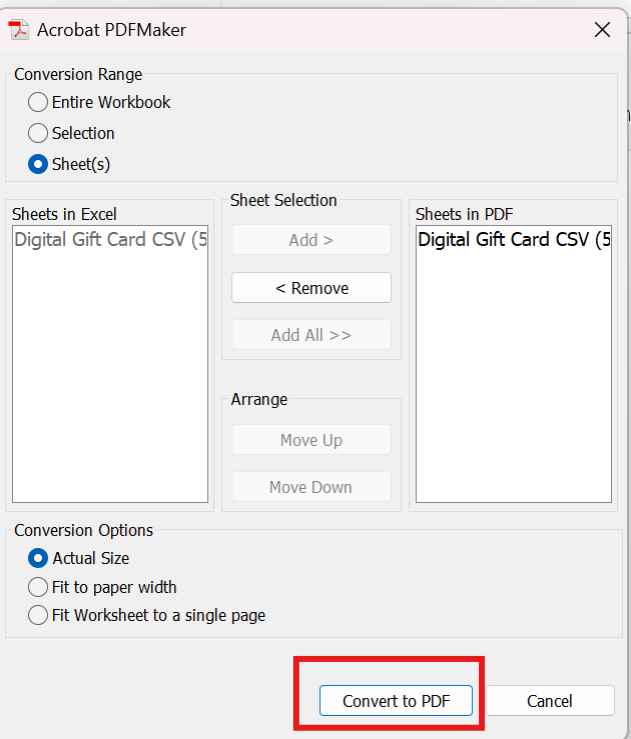Image resolution: width=631 pixels, height=739 pixels.
Task: Select the Entire Workbook radio button
Action: [38, 102]
